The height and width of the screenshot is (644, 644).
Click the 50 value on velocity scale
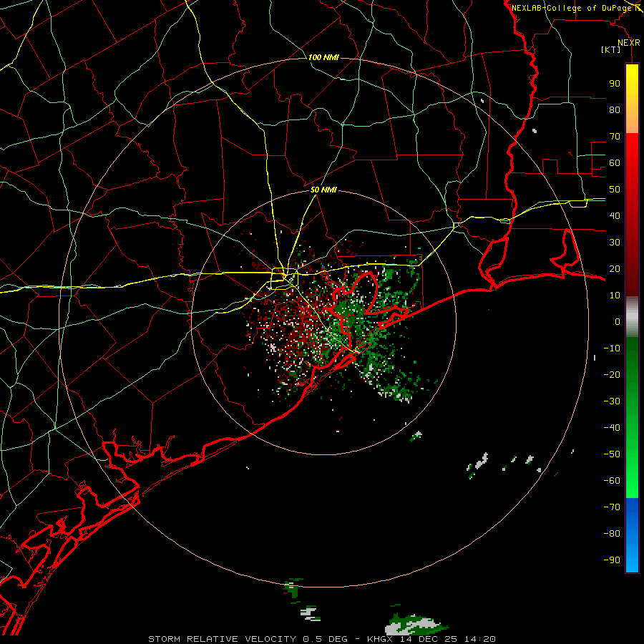615,190
